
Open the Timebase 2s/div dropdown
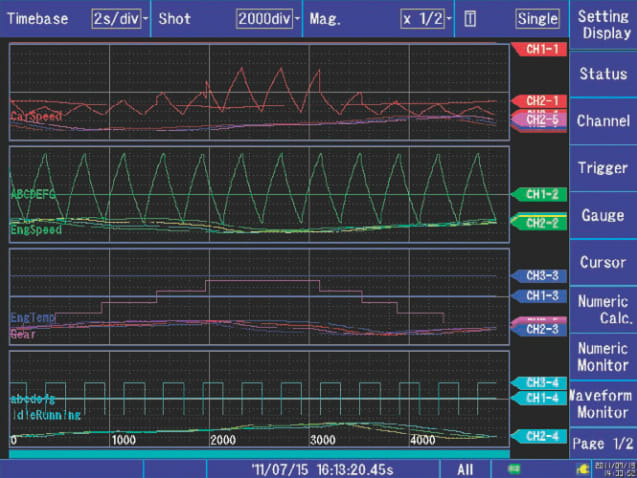[x=120, y=19]
